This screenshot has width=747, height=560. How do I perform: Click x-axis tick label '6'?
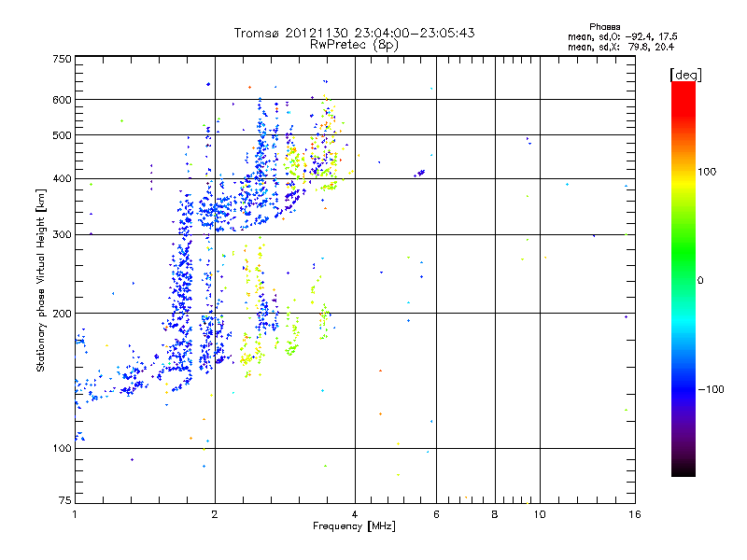[436, 514]
